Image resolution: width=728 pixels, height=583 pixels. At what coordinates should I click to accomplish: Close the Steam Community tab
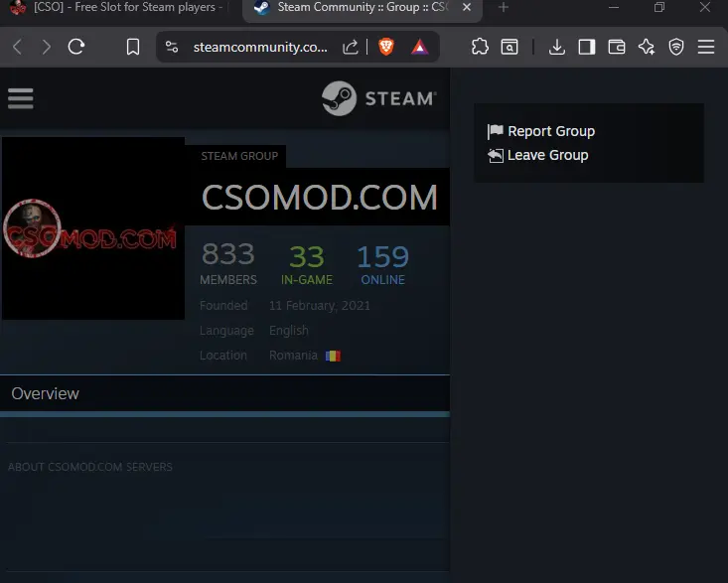pos(467,7)
